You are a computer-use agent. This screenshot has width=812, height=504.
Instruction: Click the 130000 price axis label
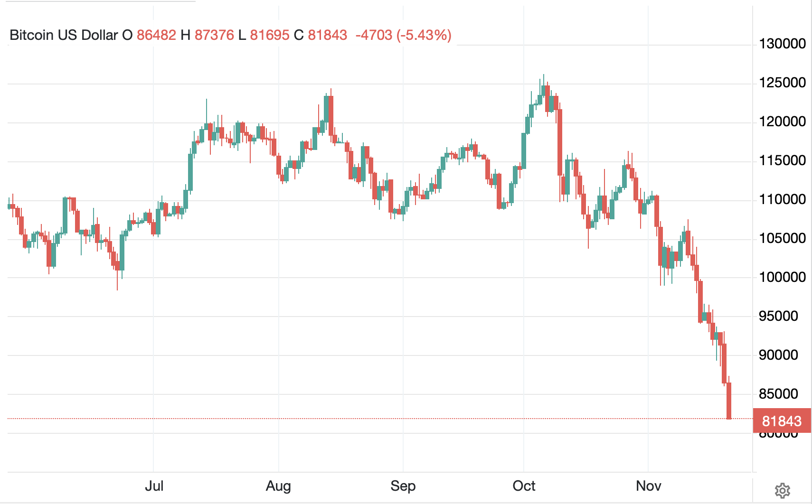782,44
